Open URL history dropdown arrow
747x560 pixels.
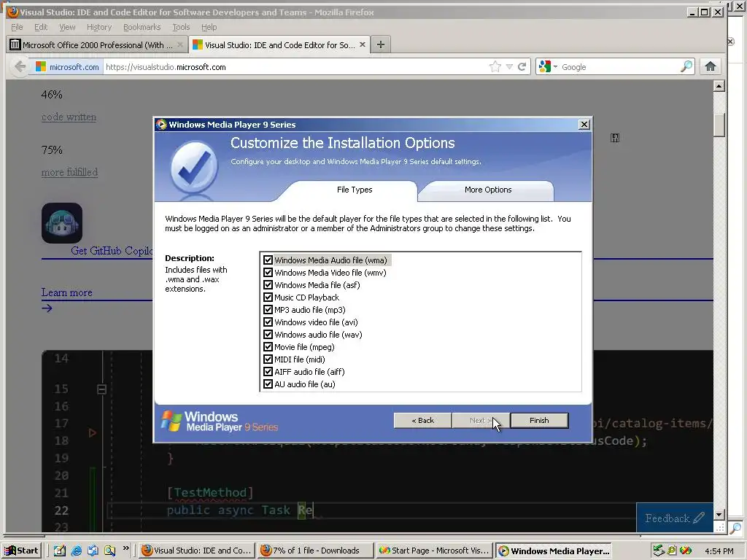[509, 67]
